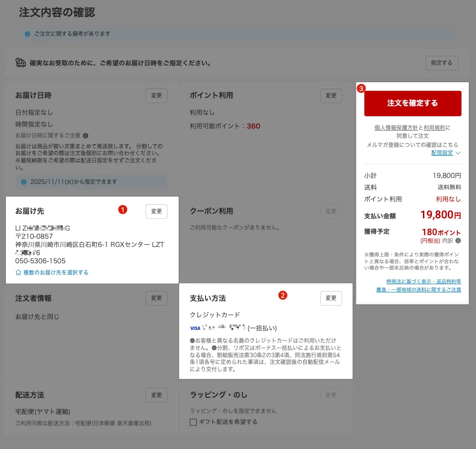Click info icon in 2025/11/11 date notice

24,182
